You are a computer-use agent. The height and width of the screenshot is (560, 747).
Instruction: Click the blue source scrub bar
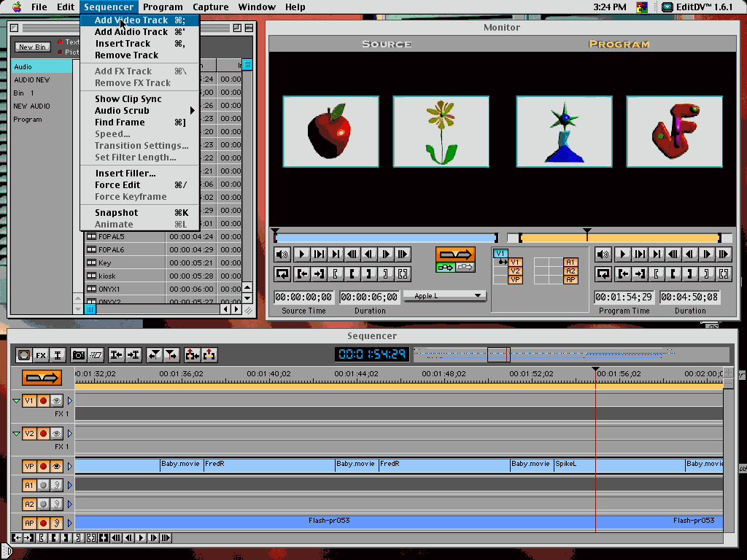click(x=386, y=238)
